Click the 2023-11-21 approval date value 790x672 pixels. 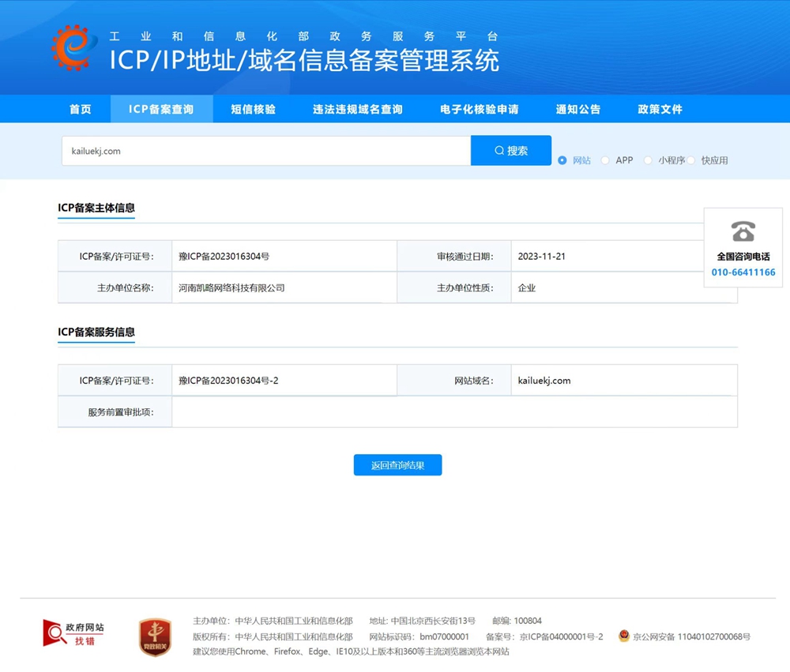(x=542, y=257)
